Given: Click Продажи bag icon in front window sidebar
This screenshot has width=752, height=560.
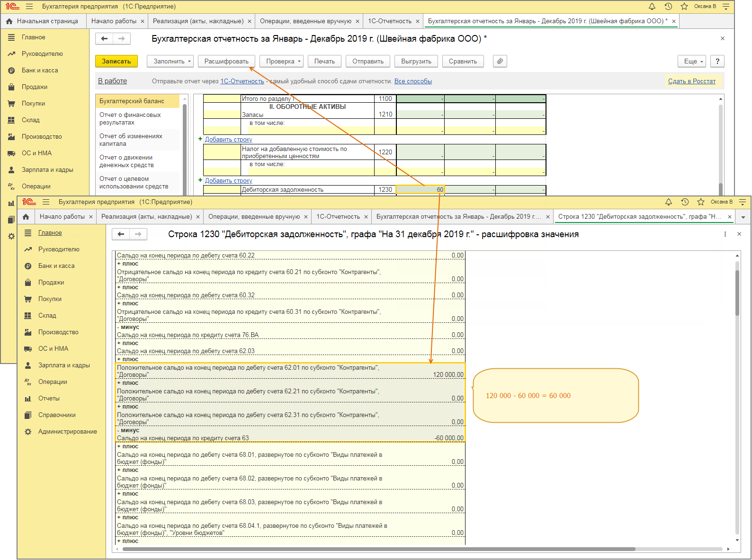Looking at the screenshot, I should (28, 283).
